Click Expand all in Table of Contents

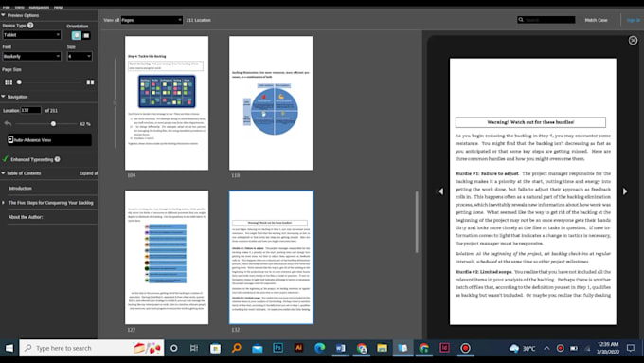pos(88,173)
